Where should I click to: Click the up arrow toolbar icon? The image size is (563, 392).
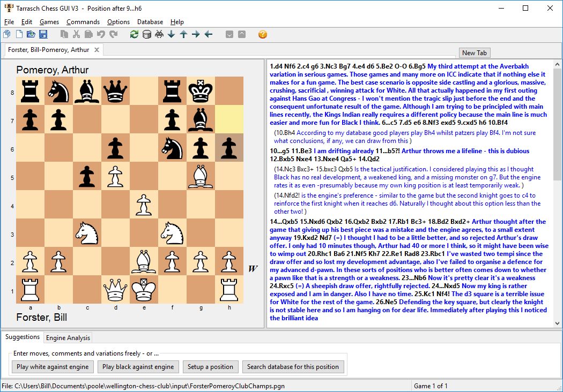click(x=183, y=34)
